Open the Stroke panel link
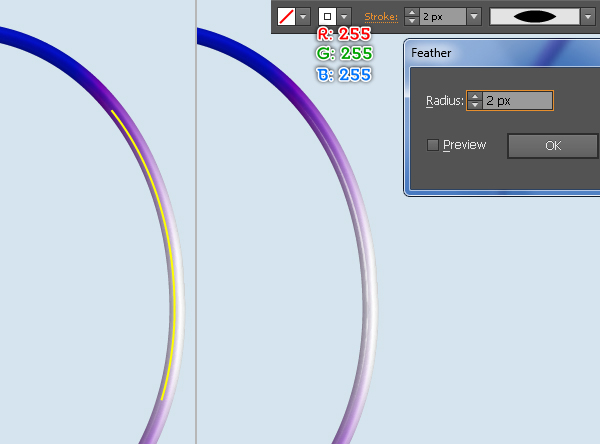This screenshot has height=444, width=600. [381, 17]
